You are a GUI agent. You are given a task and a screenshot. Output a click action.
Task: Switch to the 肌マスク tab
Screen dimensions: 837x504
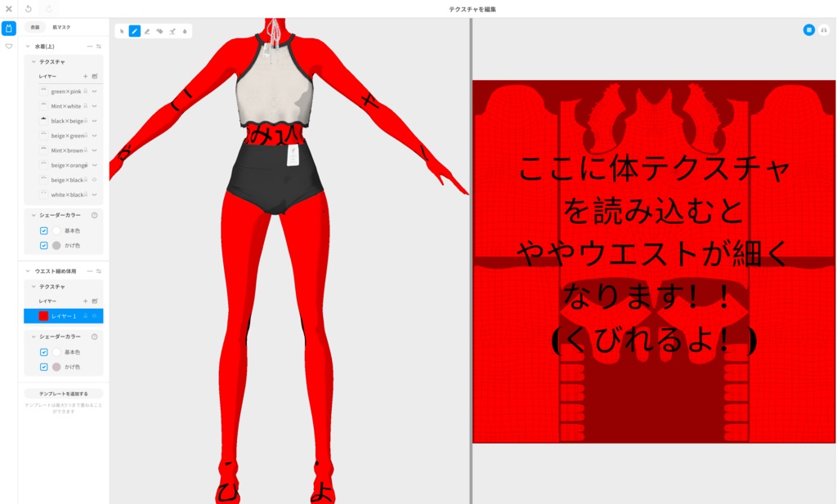point(61,27)
